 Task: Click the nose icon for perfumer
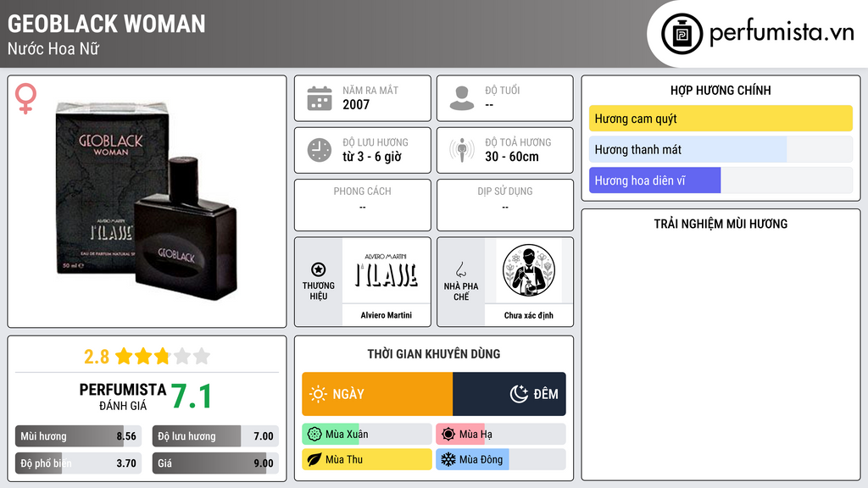click(460, 269)
